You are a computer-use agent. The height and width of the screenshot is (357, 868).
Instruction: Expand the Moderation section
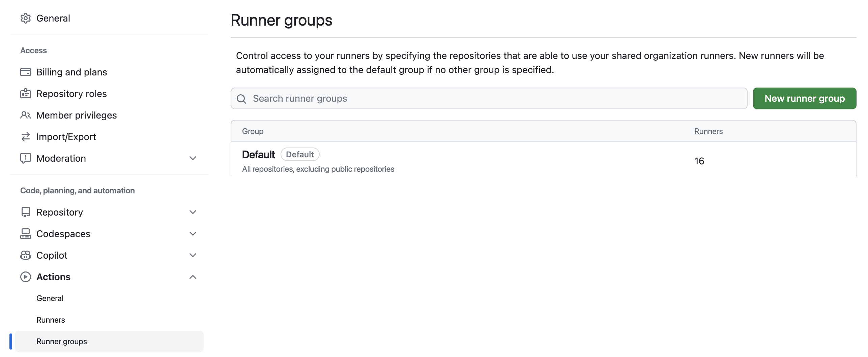tap(193, 158)
